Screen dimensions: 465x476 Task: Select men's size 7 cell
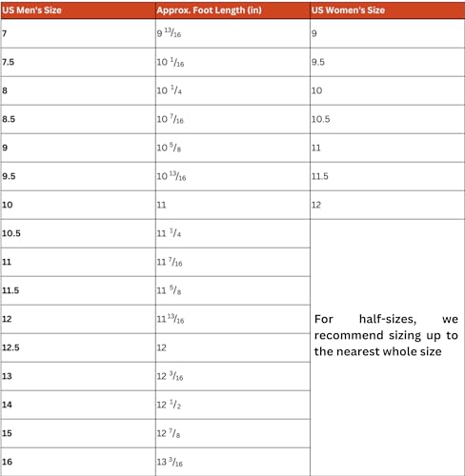78,33
